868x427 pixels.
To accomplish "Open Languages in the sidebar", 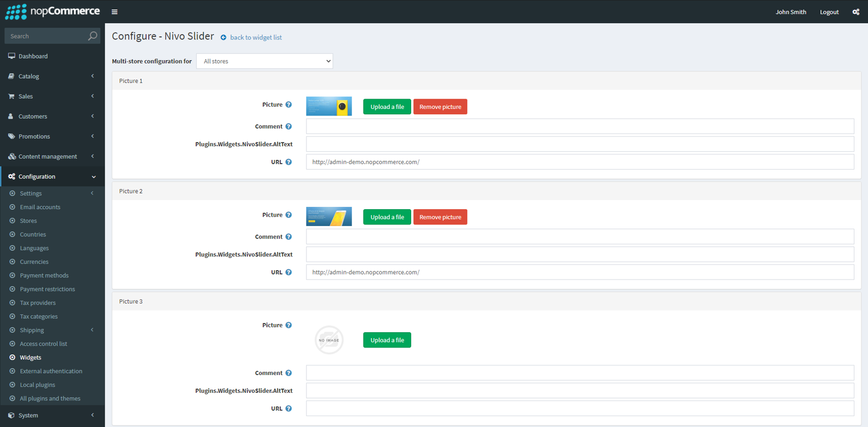I will pos(34,248).
